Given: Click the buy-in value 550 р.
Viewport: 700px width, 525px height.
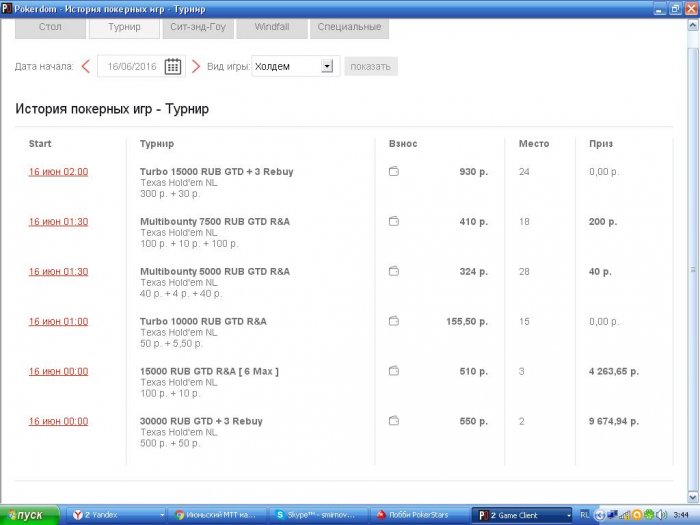Looking at the screenshot, I should (474, 421).
